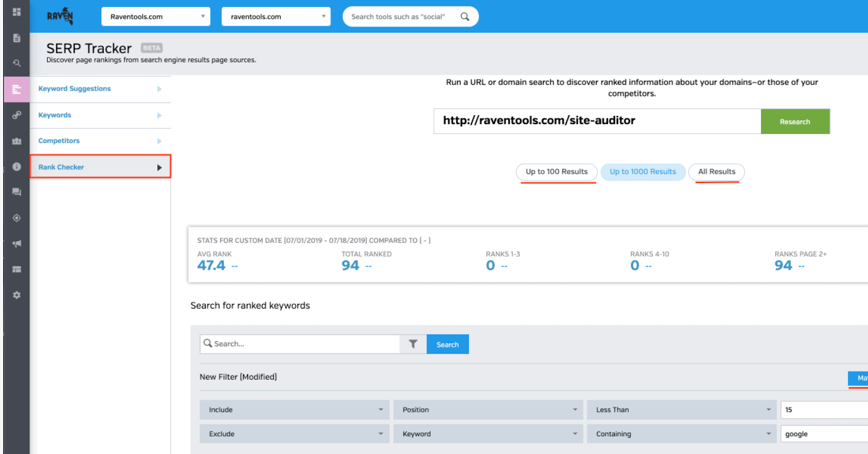Click the ranked keywords Search field
This screenshot has width=868, height=454.
[x=300, y=344]
